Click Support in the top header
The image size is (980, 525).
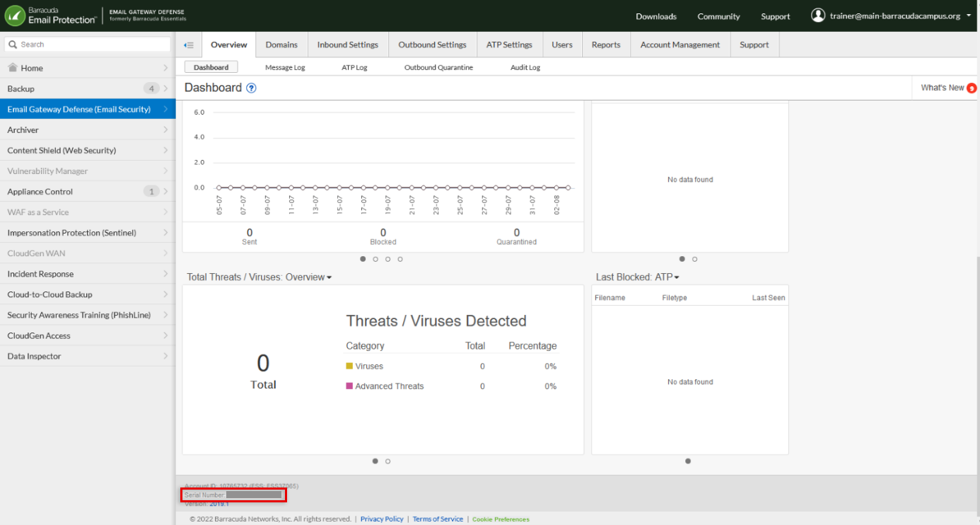click(x=776, y=16)
